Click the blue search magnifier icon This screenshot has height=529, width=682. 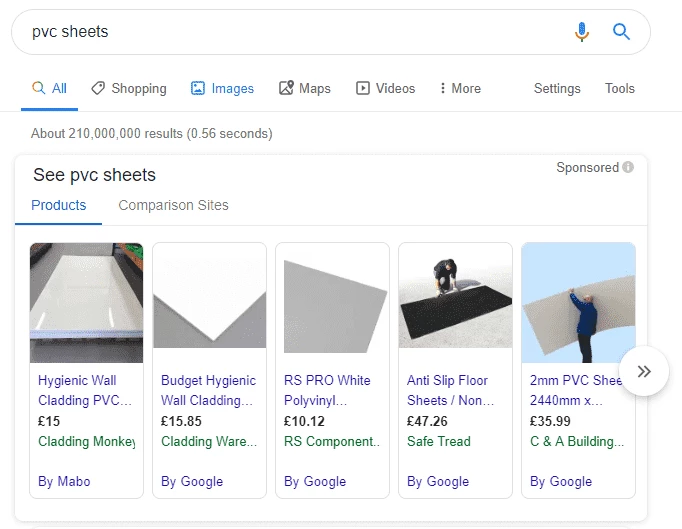(x=621, y=32)
